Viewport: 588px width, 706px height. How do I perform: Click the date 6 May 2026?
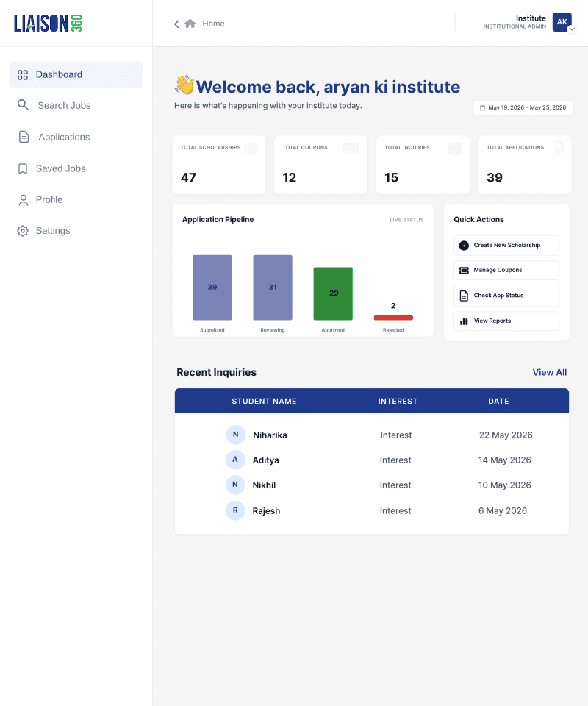coord(503,510)
